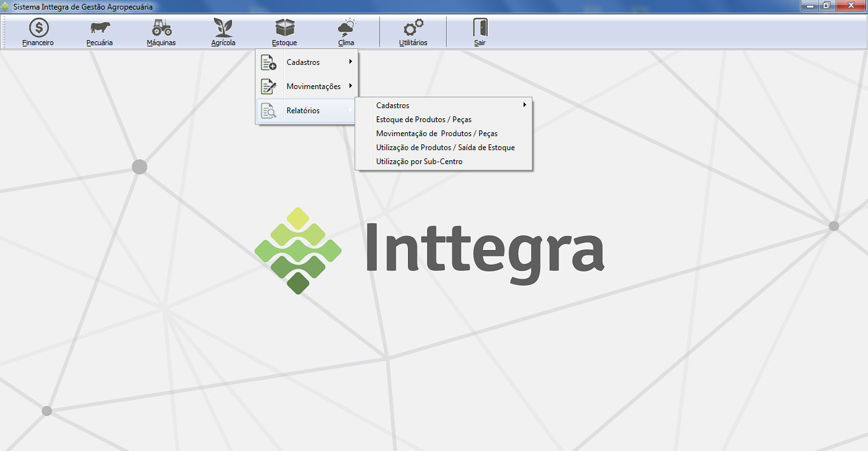Select Relatórios menu entry
The width and height of the screenshot is (868, 451).
(306, 111)
